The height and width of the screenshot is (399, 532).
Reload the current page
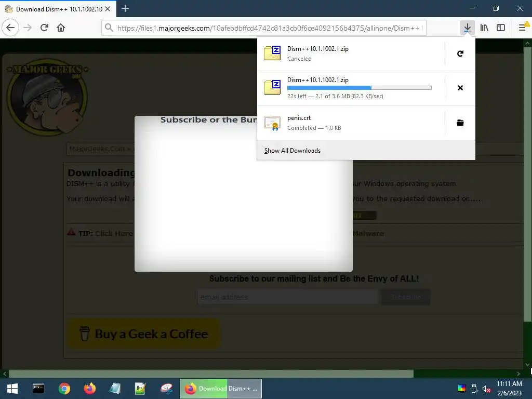click(44, 28)
